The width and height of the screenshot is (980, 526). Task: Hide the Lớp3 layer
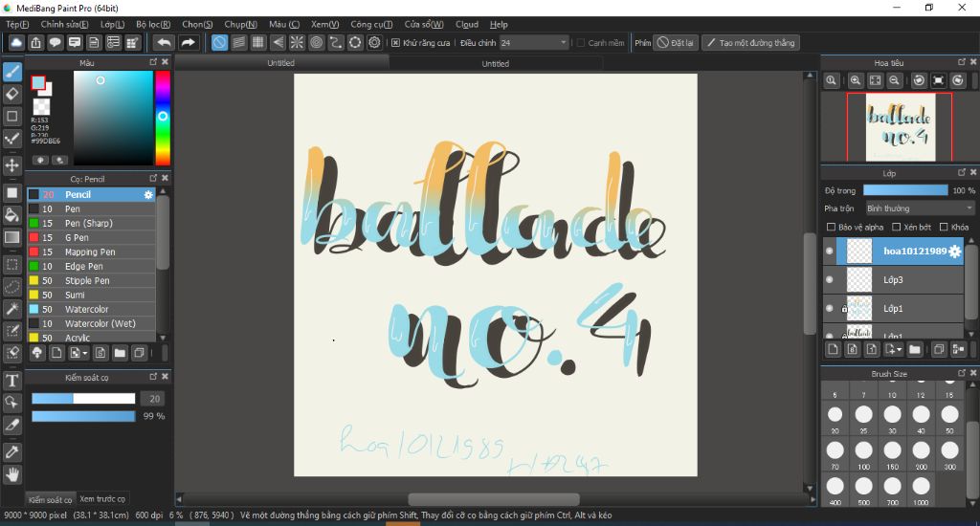click(830, 280)
